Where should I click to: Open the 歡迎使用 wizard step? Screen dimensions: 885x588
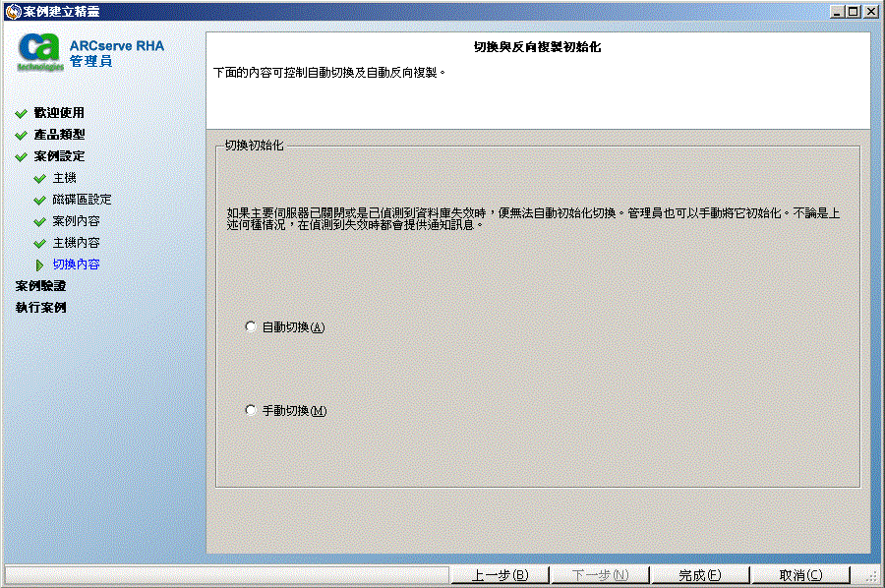click(x=59, y=113)
